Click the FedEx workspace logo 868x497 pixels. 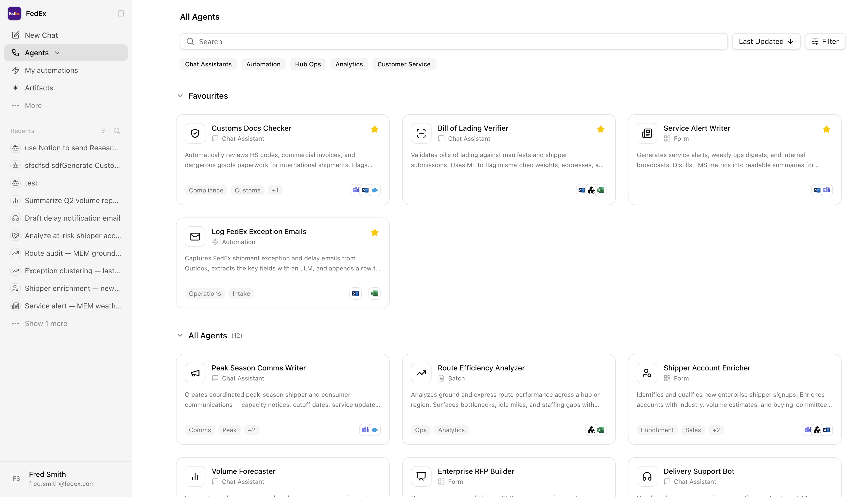pos(14,13)
